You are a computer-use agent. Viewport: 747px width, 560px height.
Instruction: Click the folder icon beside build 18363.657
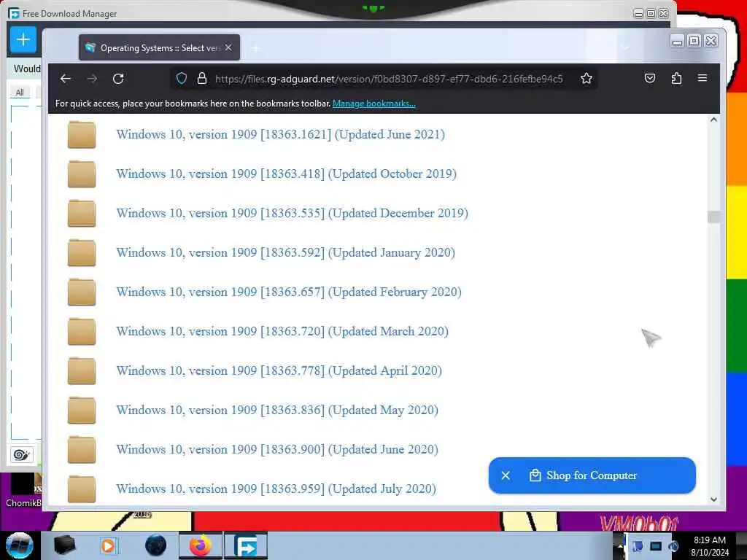pos(82,292)
